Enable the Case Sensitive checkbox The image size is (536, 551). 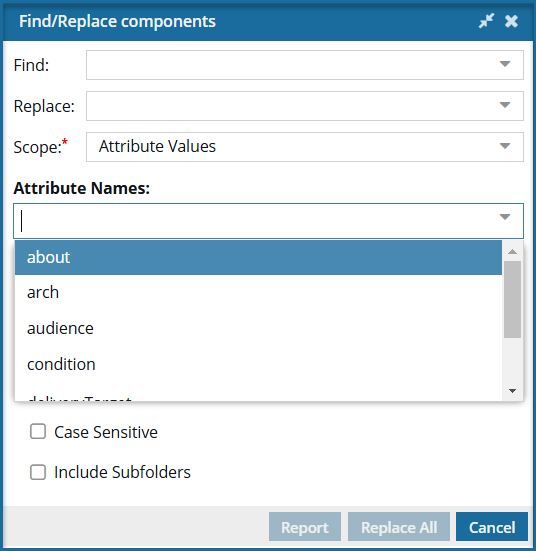(38, 432)
